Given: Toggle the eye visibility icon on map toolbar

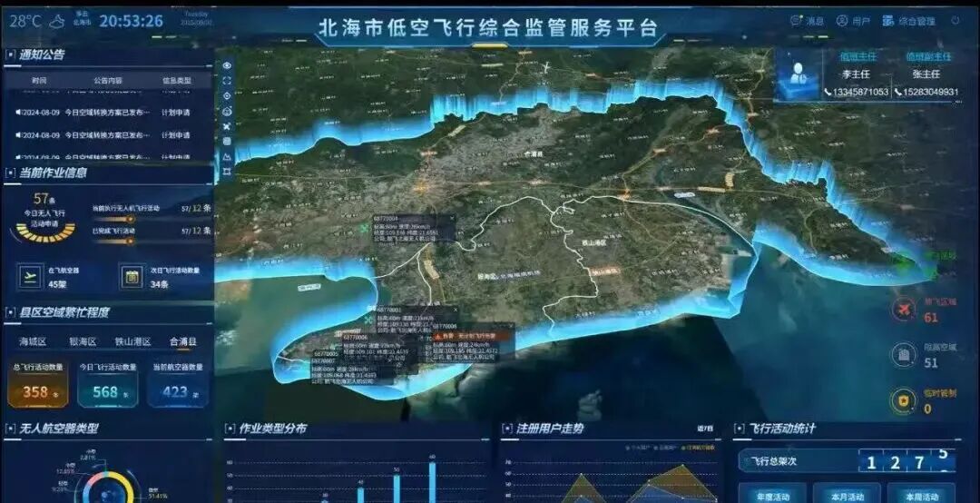Looking at the screenshot, I should [x=227, y=65].
